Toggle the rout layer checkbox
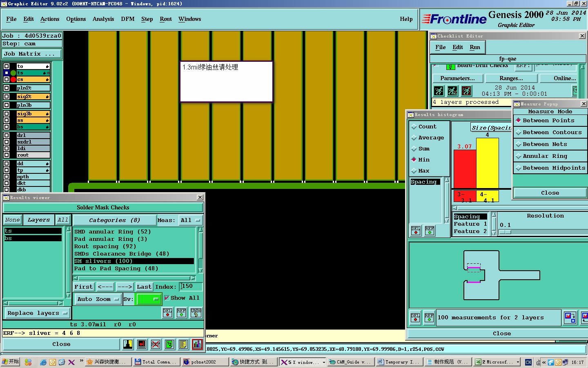This screenshot has height=368, width=588. click(x=7, y=155)
